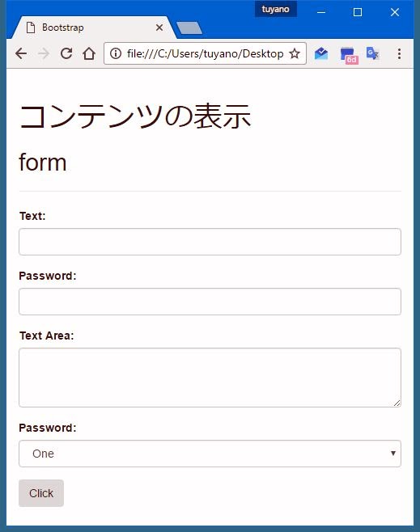Viewport: 420px width, 532px height.
Task: Close the Bootstrap tab
Action: pos(159,27)
